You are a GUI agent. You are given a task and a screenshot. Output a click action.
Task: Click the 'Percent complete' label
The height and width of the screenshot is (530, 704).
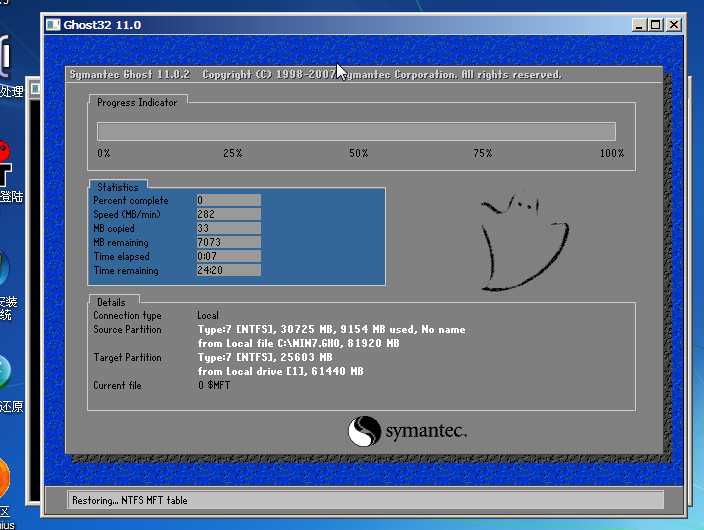point(131,200)
